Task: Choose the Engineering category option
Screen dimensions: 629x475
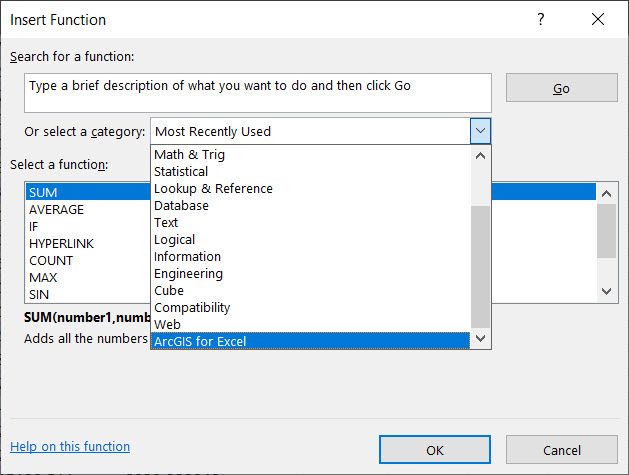Action: (188, 273)
